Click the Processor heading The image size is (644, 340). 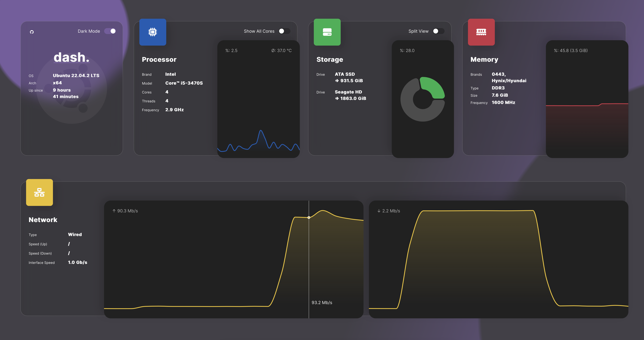pos(159,60)
